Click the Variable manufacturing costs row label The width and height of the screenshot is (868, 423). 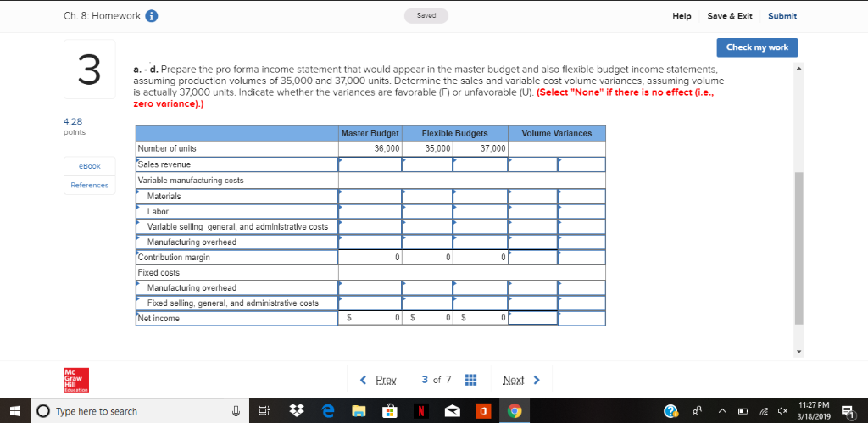191,181
